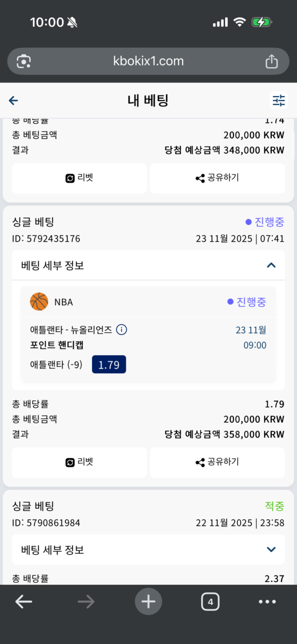Open the bet filter settings icon
This screenshot has width=297, height=644.
[279, 100]
